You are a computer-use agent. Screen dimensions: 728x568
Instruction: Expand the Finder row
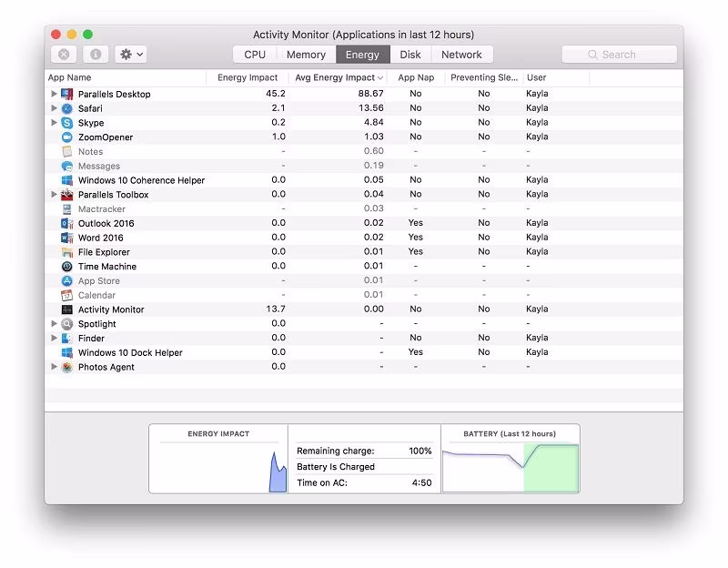click(x=54, y=338)
